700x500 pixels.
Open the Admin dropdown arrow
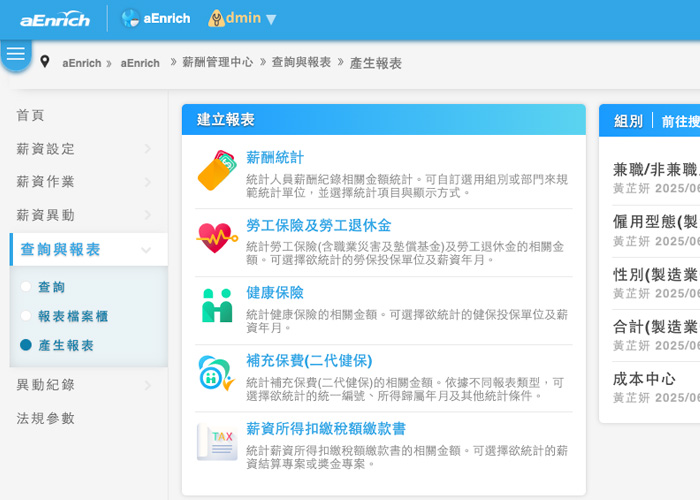tap(271, 19)
